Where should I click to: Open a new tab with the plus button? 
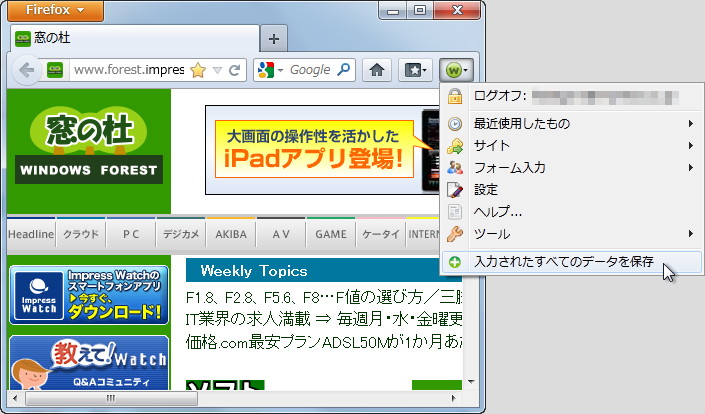tap(274, 39)
